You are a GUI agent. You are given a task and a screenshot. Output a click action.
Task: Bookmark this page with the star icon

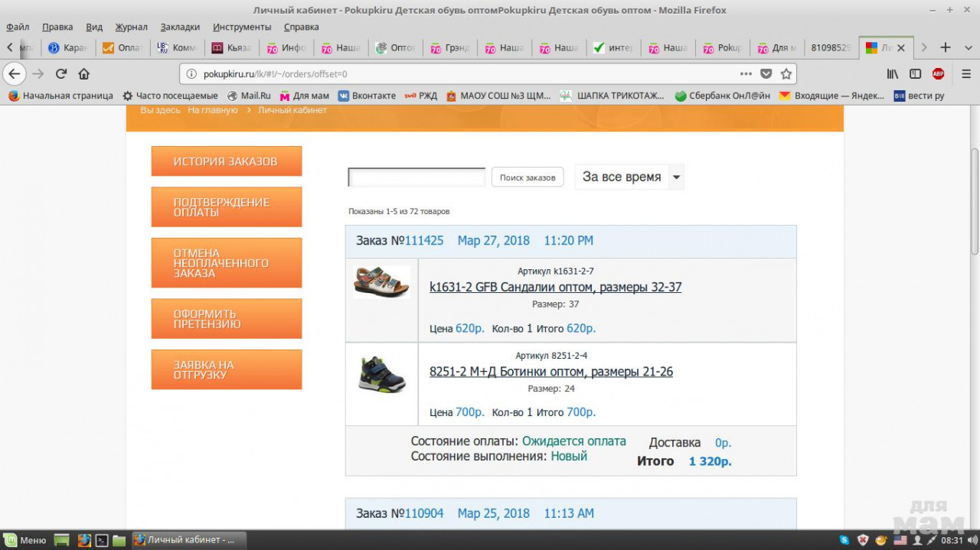pyautogui.click(x=786, y=74)
